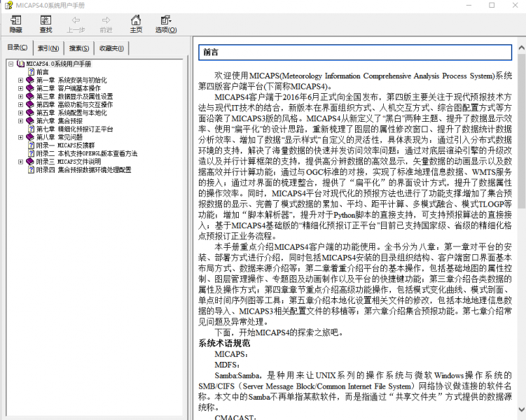Click the book icon of 第六章 集合预报

coord(30,121)
